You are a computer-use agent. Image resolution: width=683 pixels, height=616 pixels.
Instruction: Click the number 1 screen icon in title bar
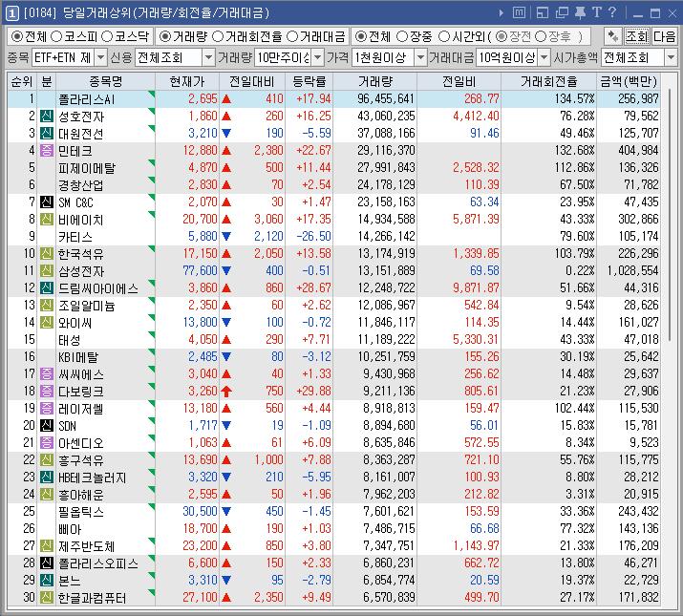[11, 13]
